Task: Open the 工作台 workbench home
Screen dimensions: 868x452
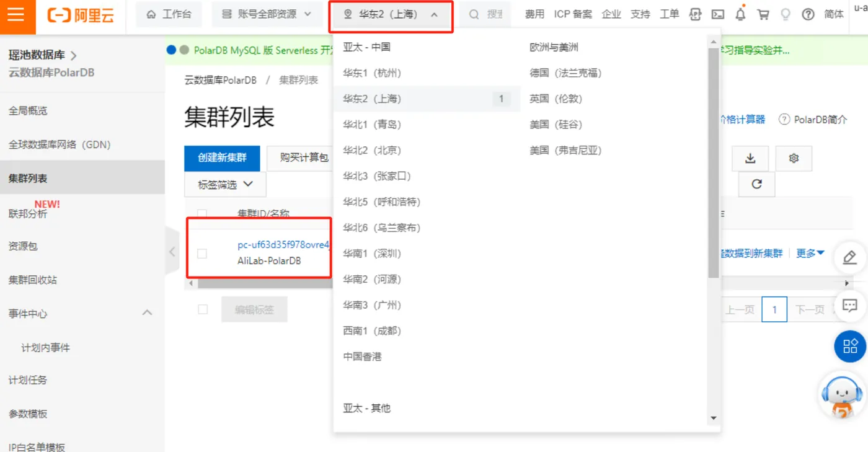Action: pyautogui.click(x=169, y=14)
